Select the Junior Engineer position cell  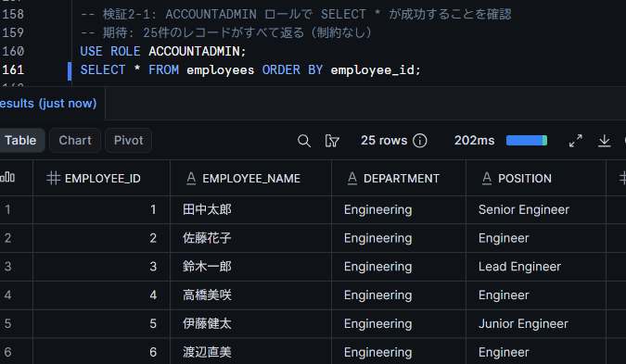click(536, 323)
